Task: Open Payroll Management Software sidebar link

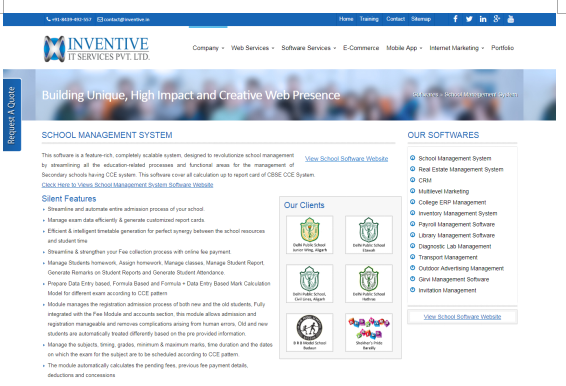Action: click(457, 224)
